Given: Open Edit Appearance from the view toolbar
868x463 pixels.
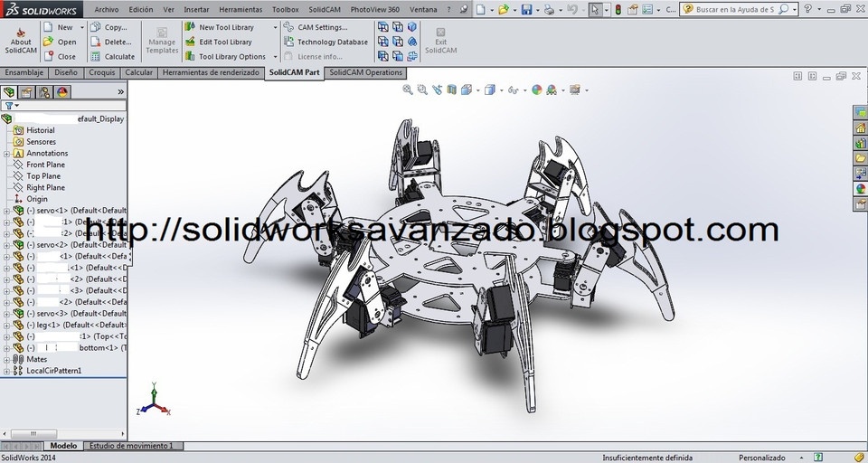Looking at the screenshot, I should click(536, 90).
